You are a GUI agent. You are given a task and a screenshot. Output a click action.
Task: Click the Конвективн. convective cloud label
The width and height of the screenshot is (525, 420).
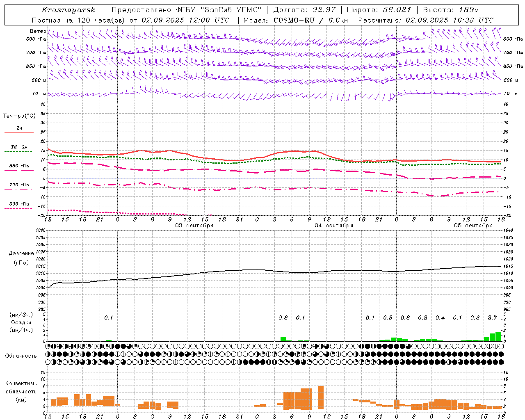pos(21,383)
